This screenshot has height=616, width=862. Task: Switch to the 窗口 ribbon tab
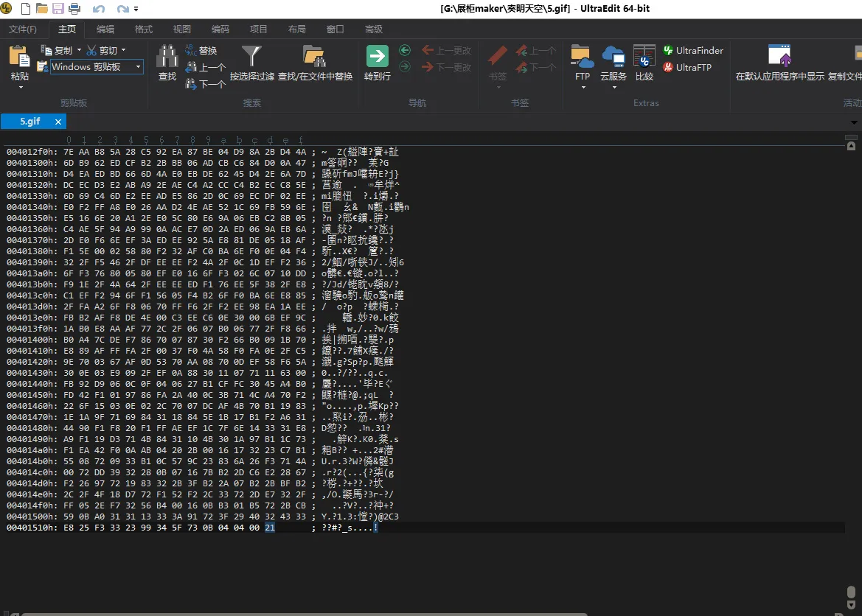(x=335, y=29)
